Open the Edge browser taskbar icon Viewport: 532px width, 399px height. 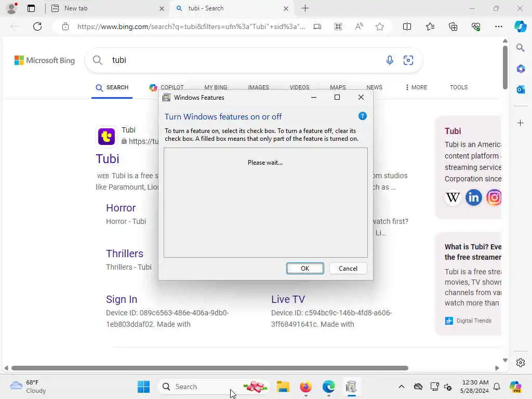coord(328,387)
